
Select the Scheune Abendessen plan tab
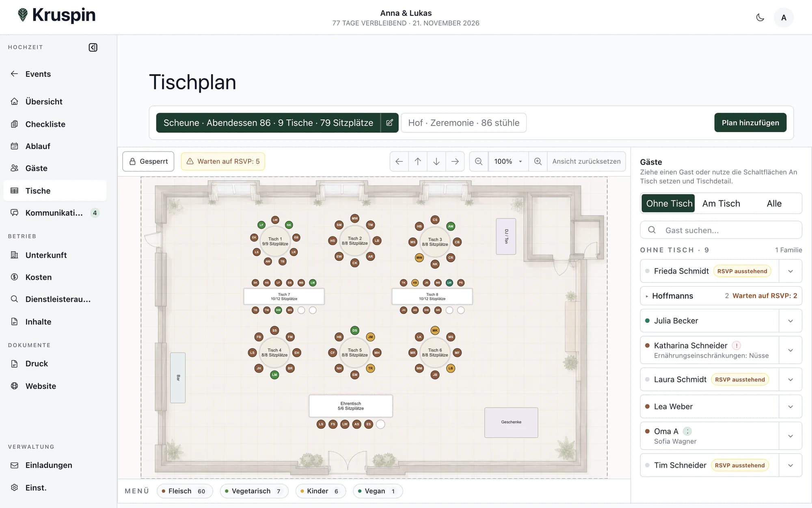pyautogui.click(x=268, y=123)
